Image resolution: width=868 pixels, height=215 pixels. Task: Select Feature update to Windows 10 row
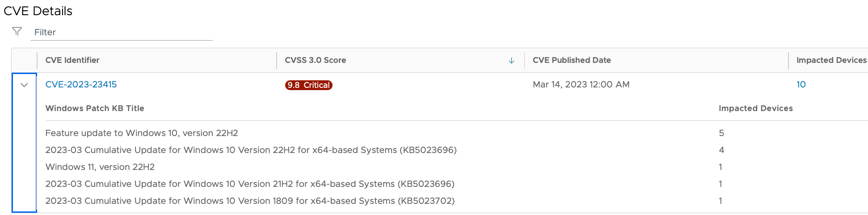[141, 133]
